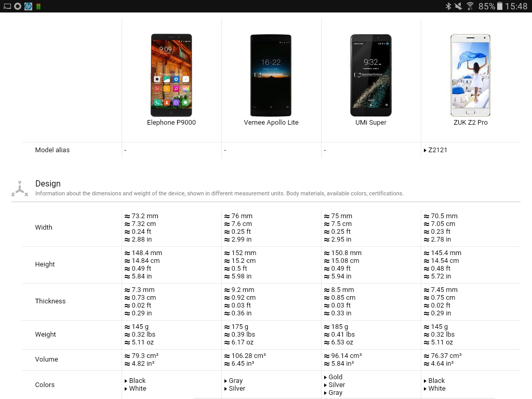Tap the green battery monitor icon
532x399 pixels.
[38, 6]
